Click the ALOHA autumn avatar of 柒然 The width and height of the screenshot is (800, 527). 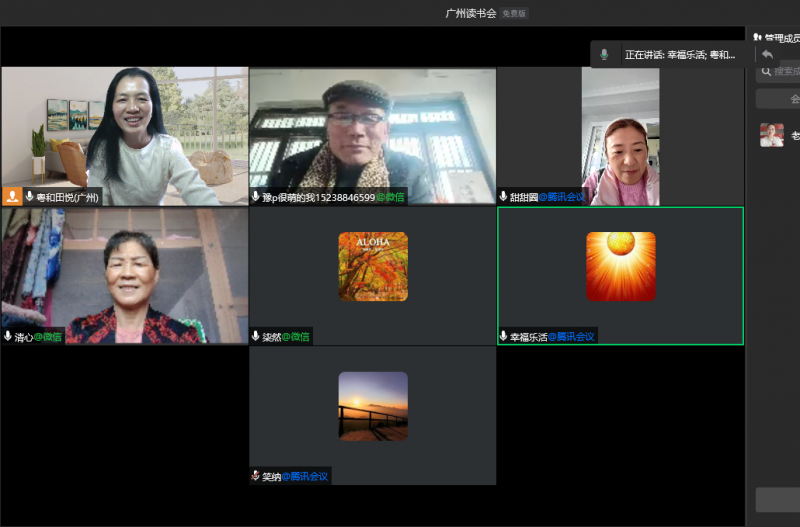373,266
